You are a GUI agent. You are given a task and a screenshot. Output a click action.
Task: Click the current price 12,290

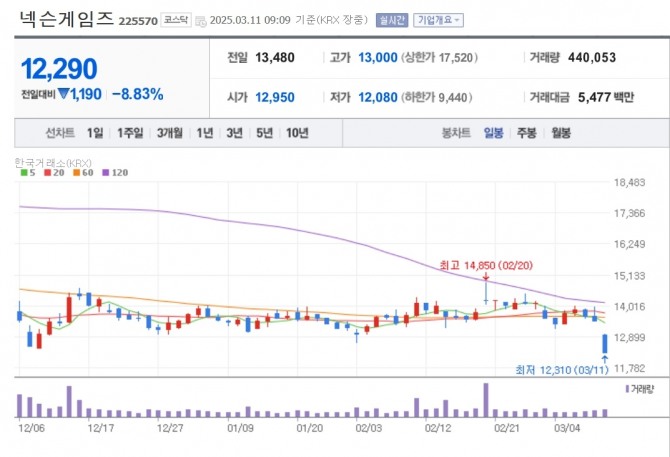pos(59,69)
